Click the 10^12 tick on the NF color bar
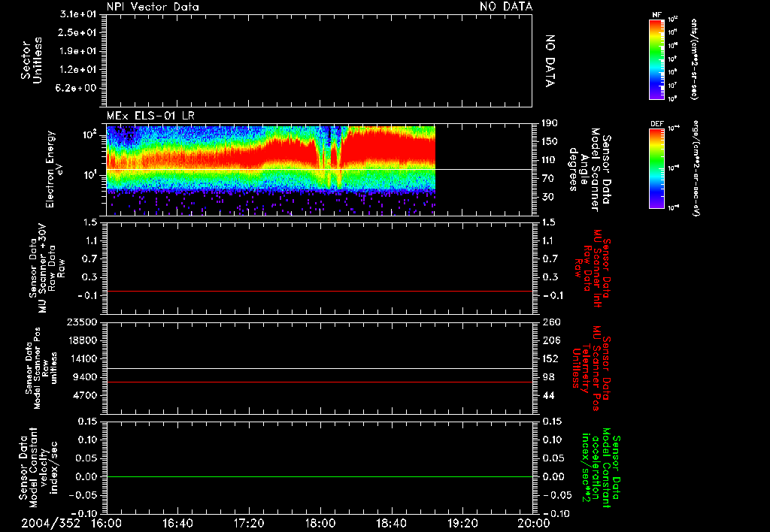 (673, 20)
